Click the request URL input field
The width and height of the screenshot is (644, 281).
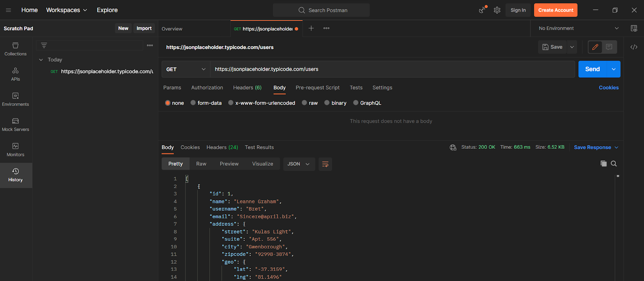[x=392, y=69]
